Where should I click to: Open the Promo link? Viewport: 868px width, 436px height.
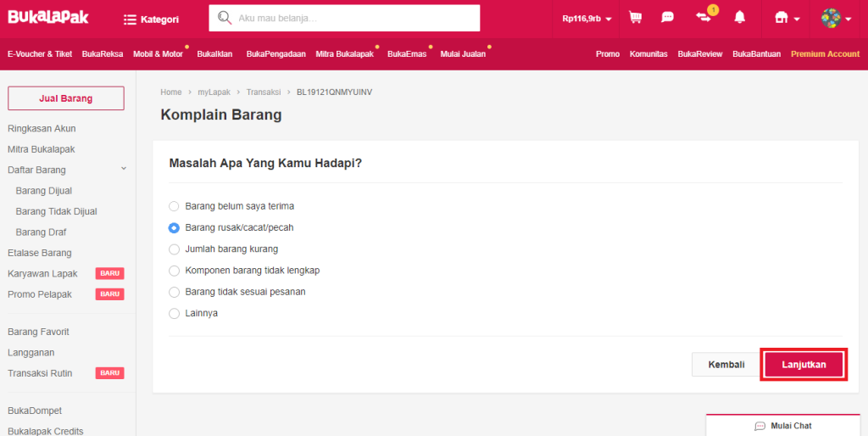608,53
